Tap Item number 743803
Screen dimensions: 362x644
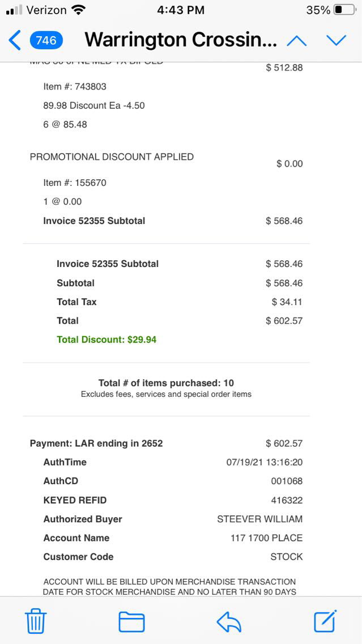point(75,86)
